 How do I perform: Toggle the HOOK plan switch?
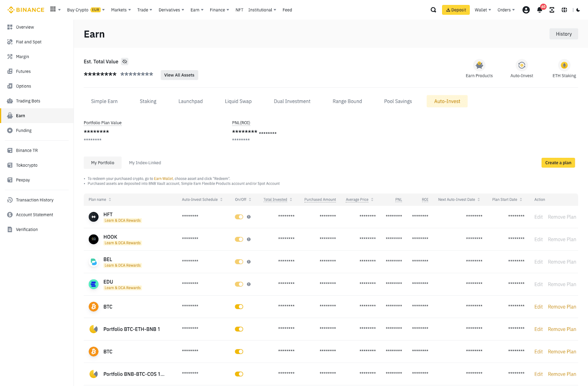tap(239, 239)
